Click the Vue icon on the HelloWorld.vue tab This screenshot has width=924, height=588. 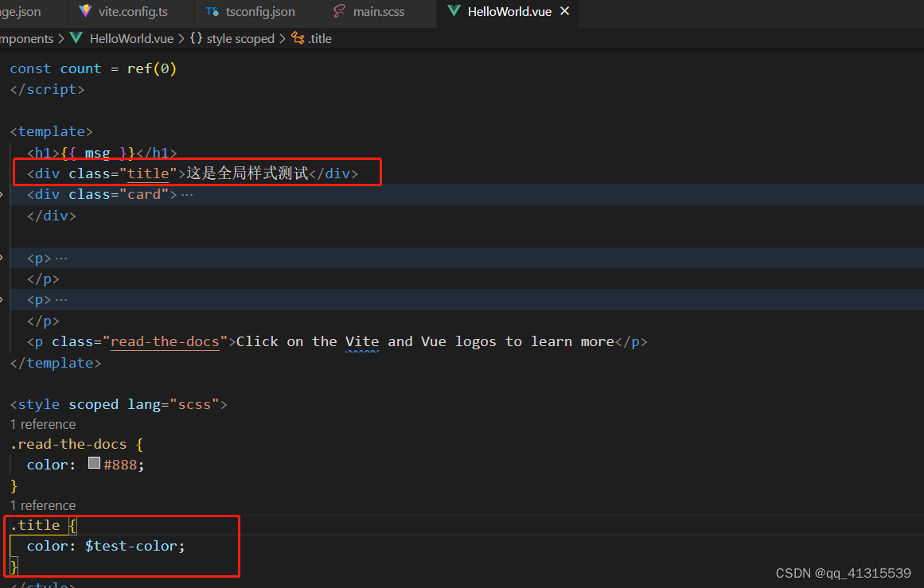453,11
